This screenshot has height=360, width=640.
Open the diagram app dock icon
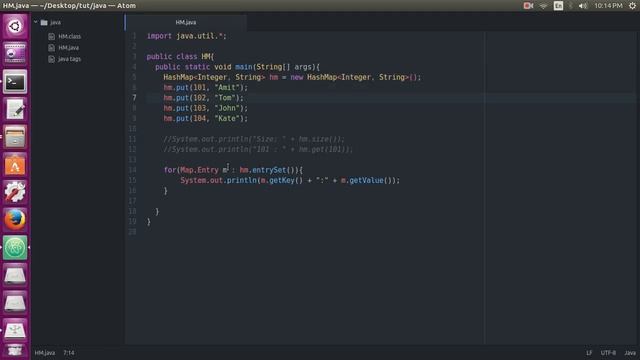tap(15, 330)
